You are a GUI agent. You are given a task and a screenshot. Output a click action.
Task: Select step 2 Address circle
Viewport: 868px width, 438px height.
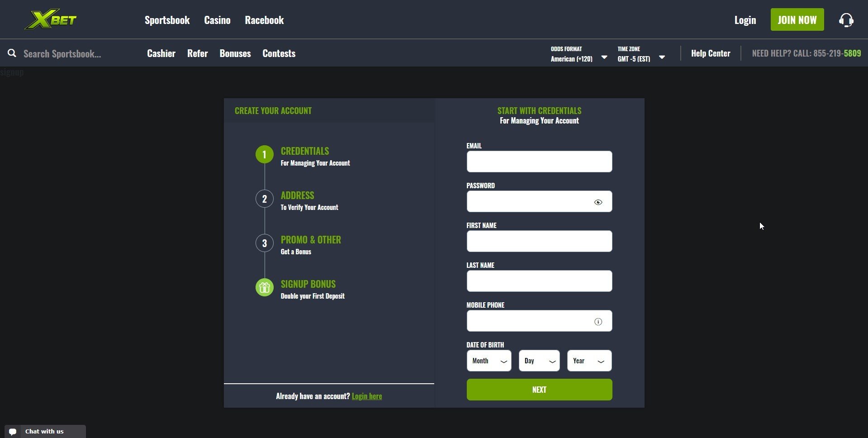pyautogui.click(x=265, y=199)
